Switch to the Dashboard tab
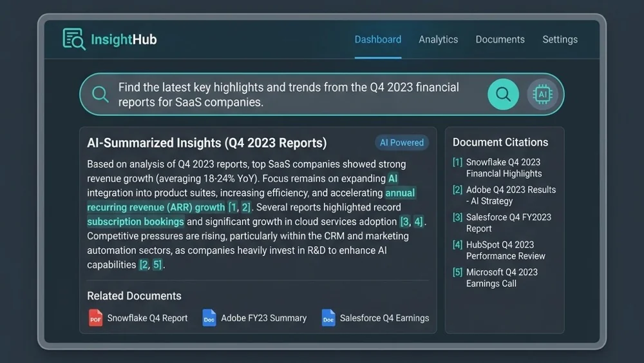 point(378,39)
